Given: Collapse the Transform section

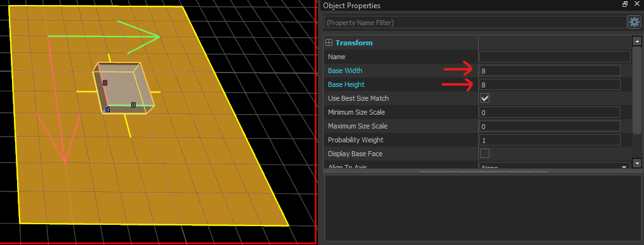Looking at the screenshot, I should click(x=329, y=43).
